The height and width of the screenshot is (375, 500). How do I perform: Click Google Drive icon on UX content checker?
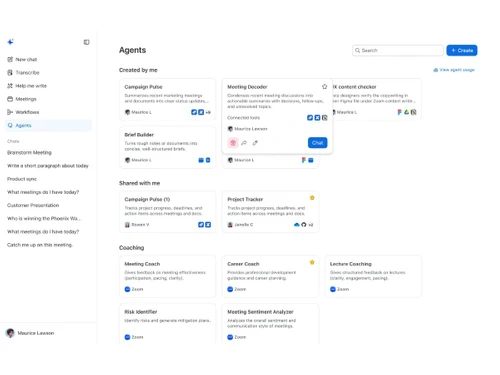[x=406, y=112]
